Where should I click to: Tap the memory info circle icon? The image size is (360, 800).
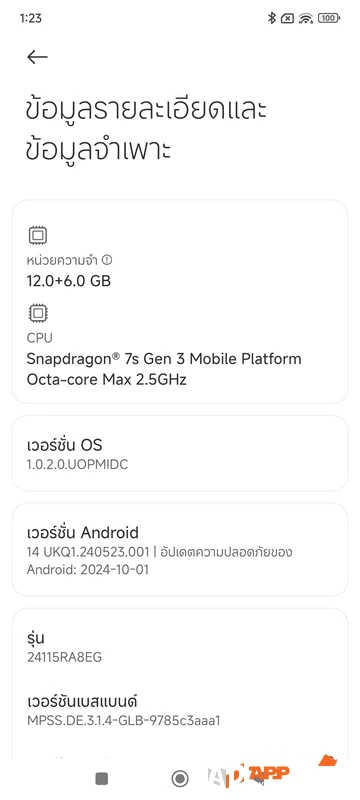tap(107, 260)
